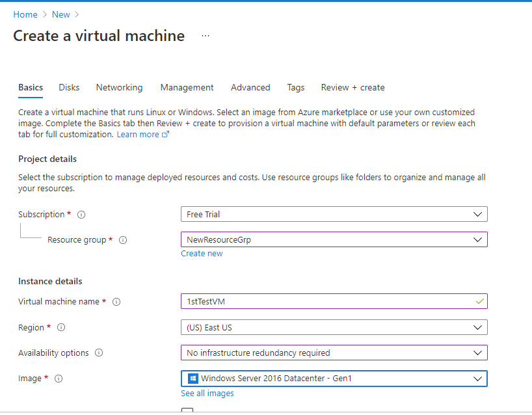Click the Virtual machine name info icon

click(x=116, y=302)
